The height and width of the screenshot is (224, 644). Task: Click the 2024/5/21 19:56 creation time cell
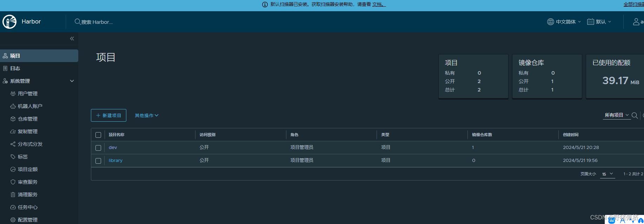[580, 161]
